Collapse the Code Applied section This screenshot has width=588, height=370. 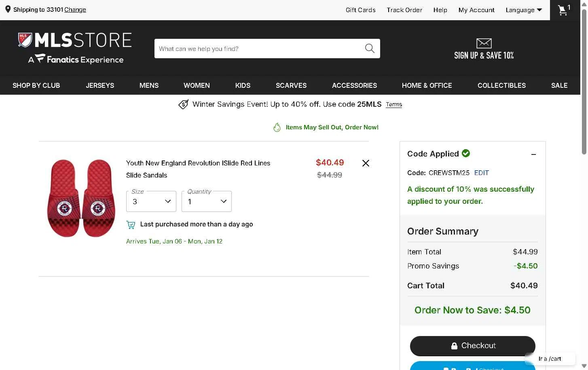(x=533, y=154)
